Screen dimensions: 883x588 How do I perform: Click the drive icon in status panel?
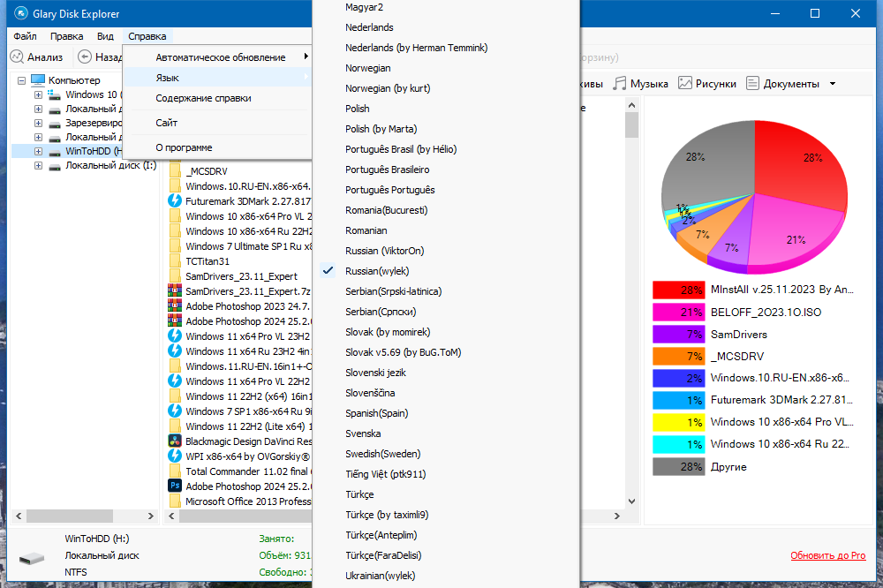32,558
